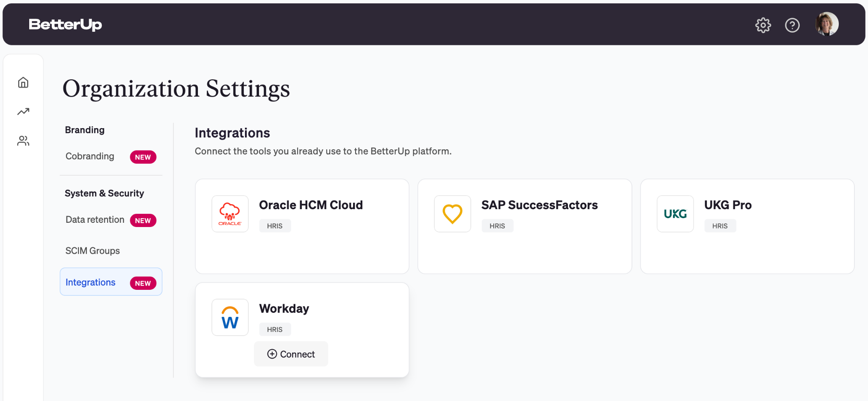Click the NEW badge next to Integrations
868x401 pixels.
click(x=143, y=283)
